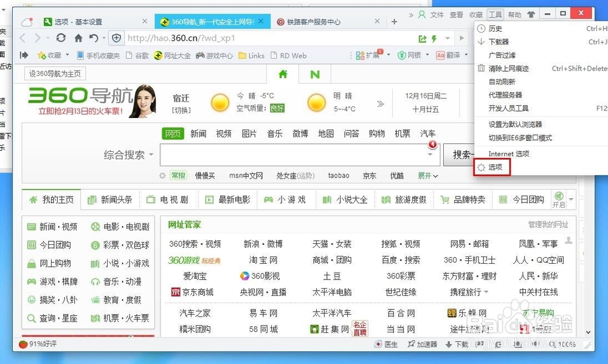Open the 扩展 dropdown arrow

coord(388,55)
